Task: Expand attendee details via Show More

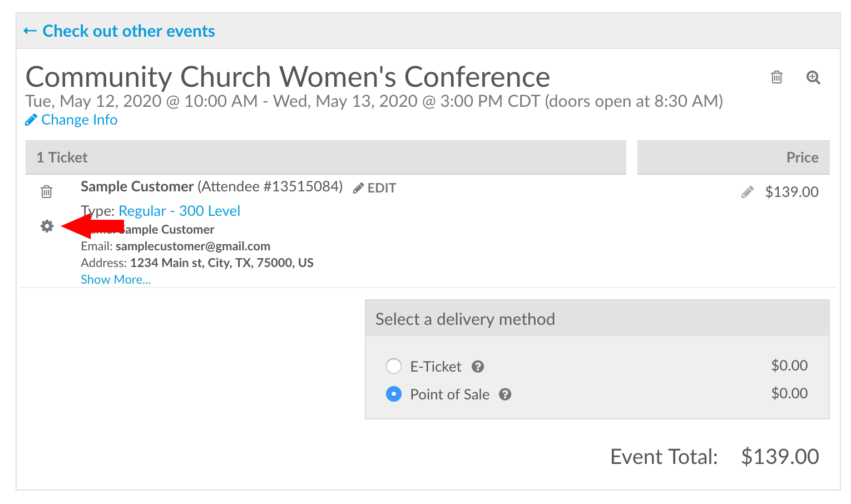Action: tap(116, 279)
